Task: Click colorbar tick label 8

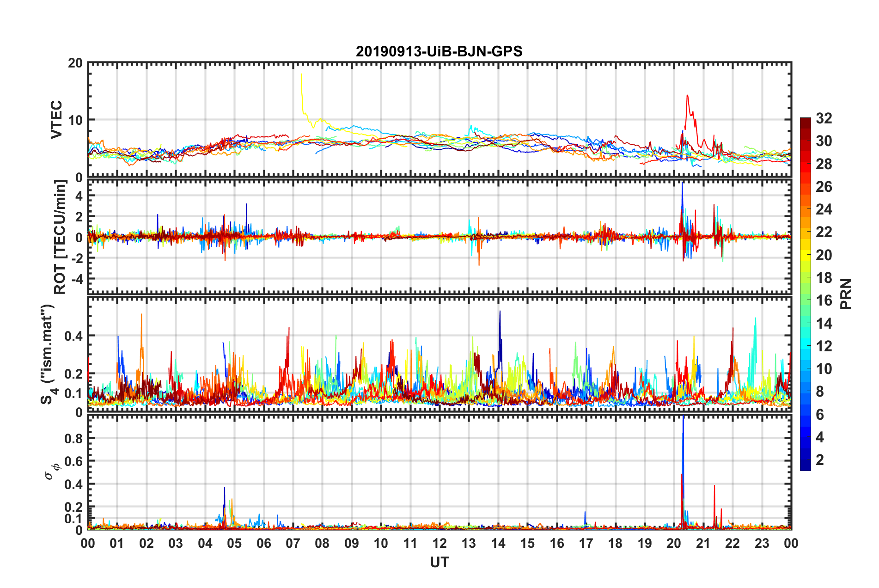Action: pos(820,392)
